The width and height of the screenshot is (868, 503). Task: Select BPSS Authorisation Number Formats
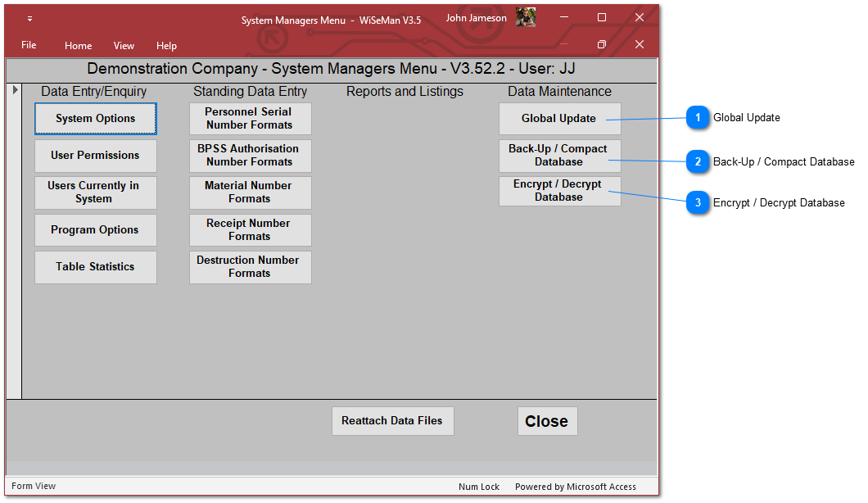click(x=250, y=156)
